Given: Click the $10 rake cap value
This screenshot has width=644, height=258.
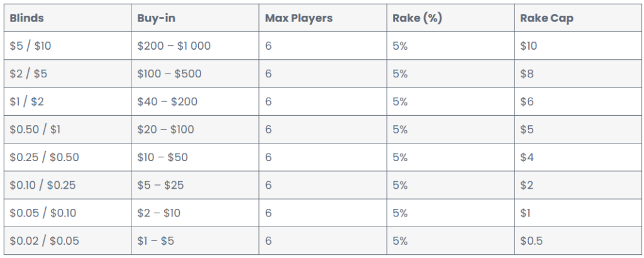Looking at the screenshot, I should [x=528, y=45].
